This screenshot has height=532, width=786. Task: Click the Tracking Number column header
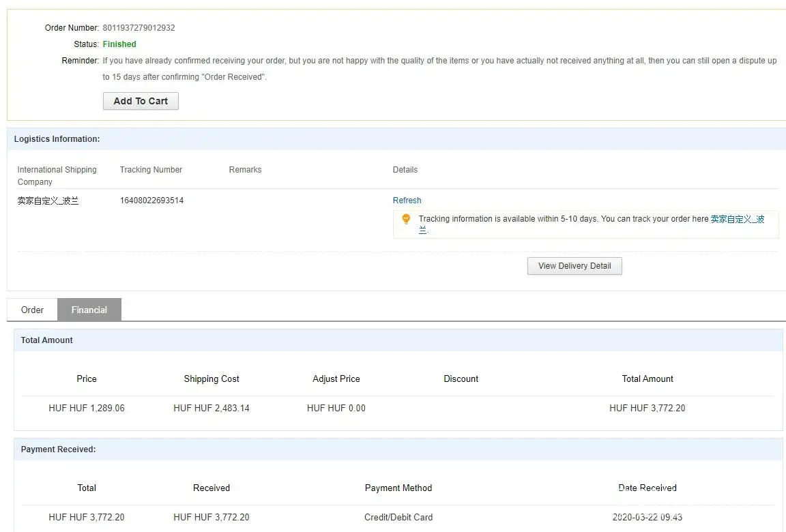click(151, 170)
